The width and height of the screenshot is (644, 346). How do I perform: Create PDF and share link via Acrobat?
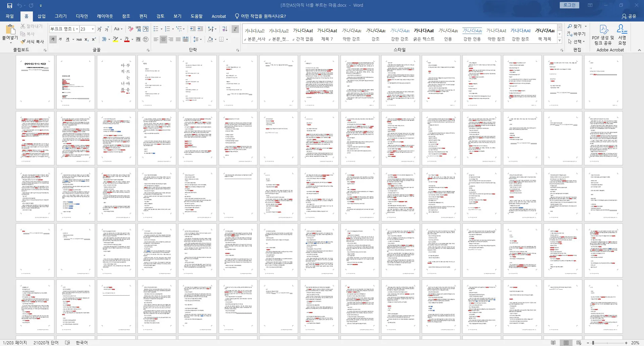coord(603,35)
